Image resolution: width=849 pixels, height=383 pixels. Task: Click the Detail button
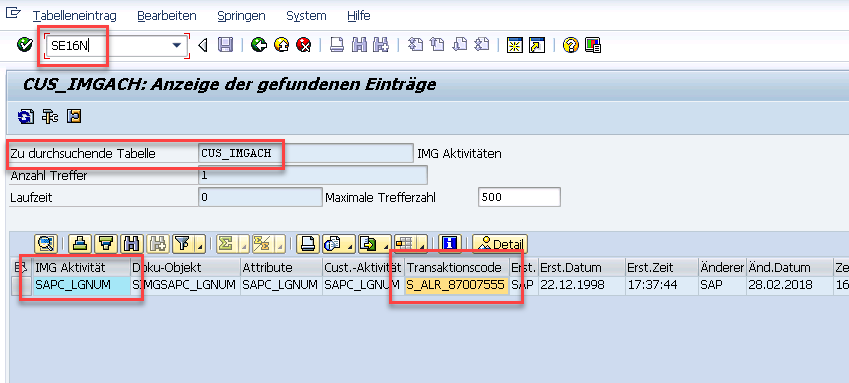[499, 244]
